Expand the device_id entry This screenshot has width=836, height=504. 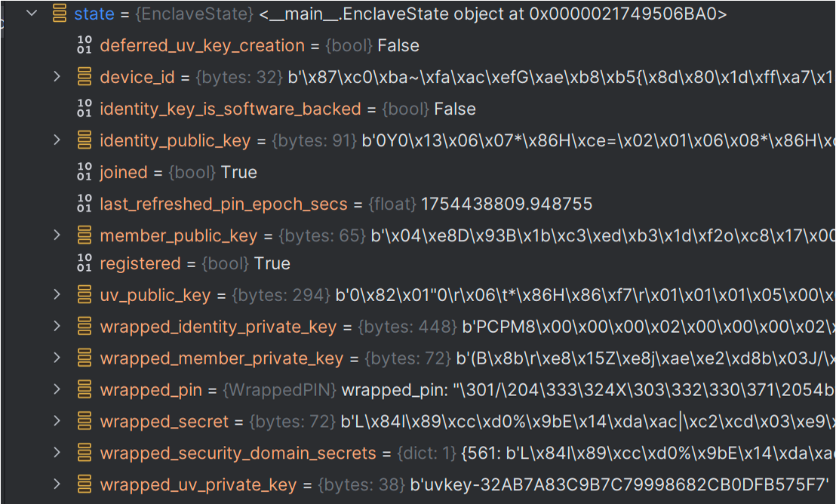[59, 77]
